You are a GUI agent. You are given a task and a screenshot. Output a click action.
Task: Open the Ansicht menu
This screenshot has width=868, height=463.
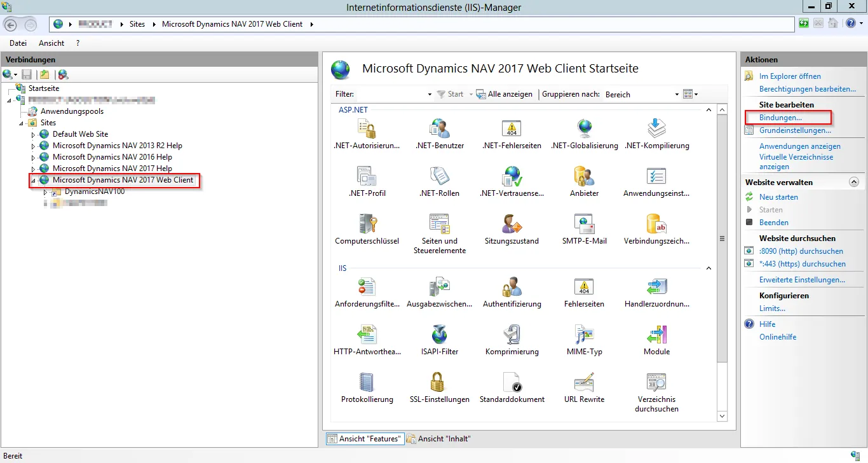click(51, 43)
